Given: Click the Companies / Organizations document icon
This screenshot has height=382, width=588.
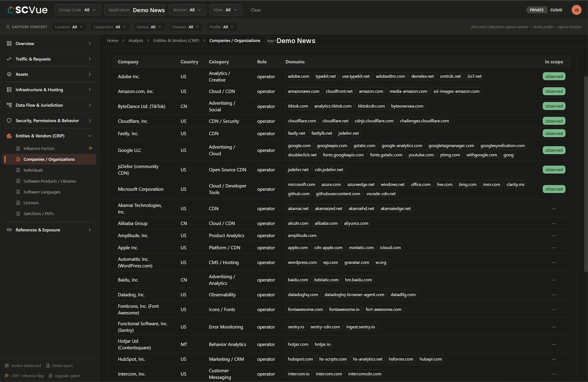Looking at the screenshot, I should pos(18,159).
